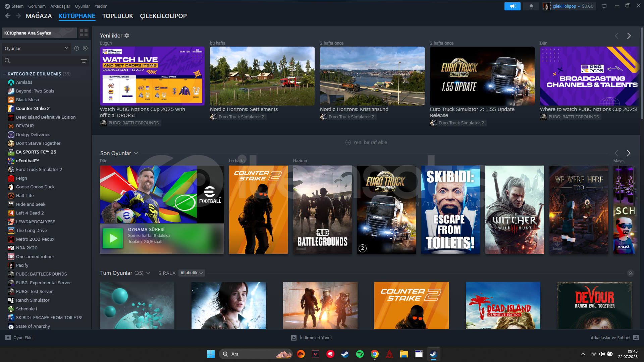The image size is (644, 362).
Task: Open Görünüm menu
Action: click(37, 6)
